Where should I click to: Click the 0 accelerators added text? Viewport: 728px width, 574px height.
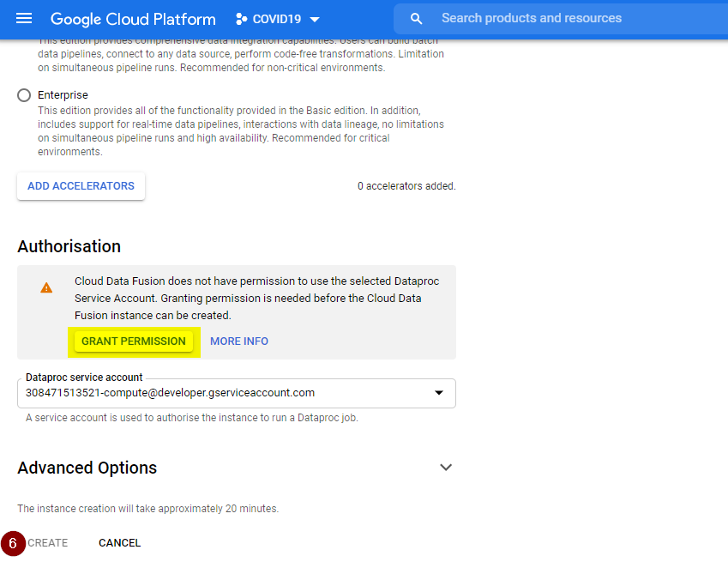pyautogui.click(x=406, y=186)
